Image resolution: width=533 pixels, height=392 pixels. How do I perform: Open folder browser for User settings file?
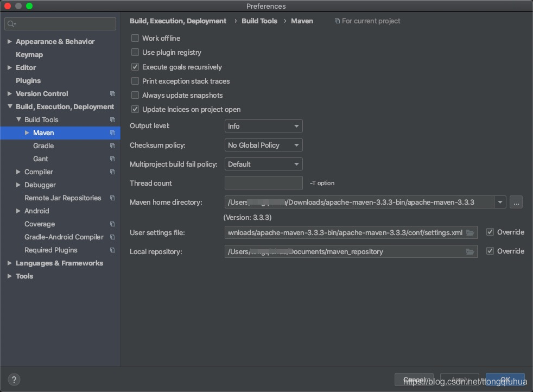(470, 232)
